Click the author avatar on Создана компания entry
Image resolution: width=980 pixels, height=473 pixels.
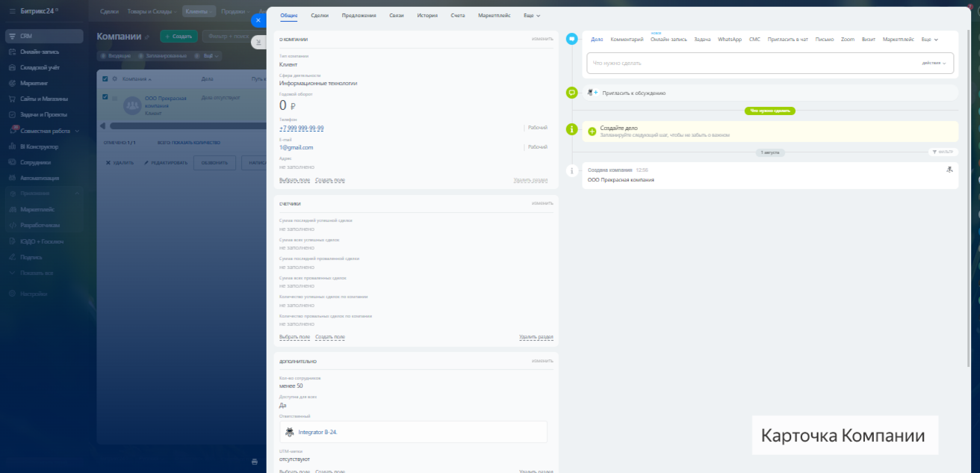click(949, 170)
